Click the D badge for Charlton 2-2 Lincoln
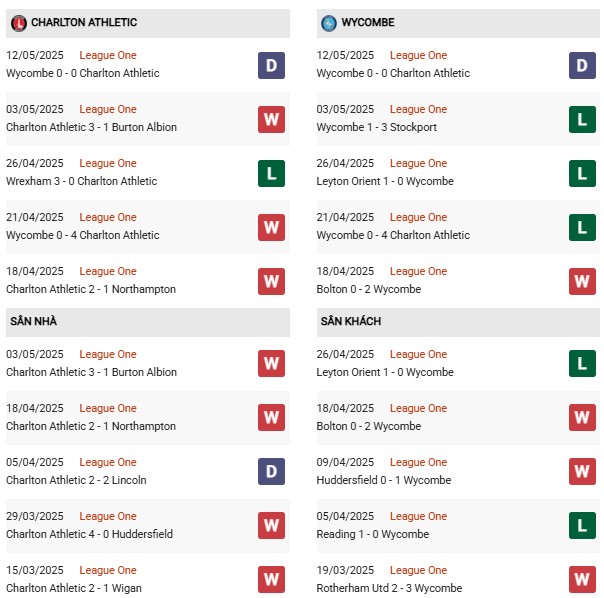This screenshot has width=604, height=598. 271,471
